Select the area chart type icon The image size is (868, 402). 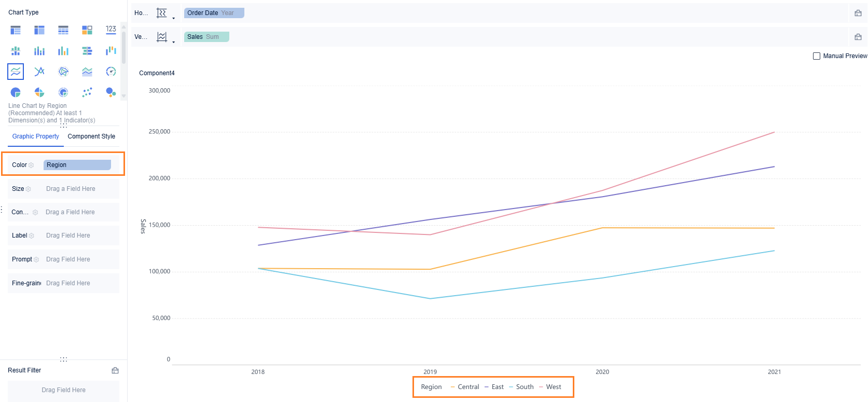coord(87,72)
